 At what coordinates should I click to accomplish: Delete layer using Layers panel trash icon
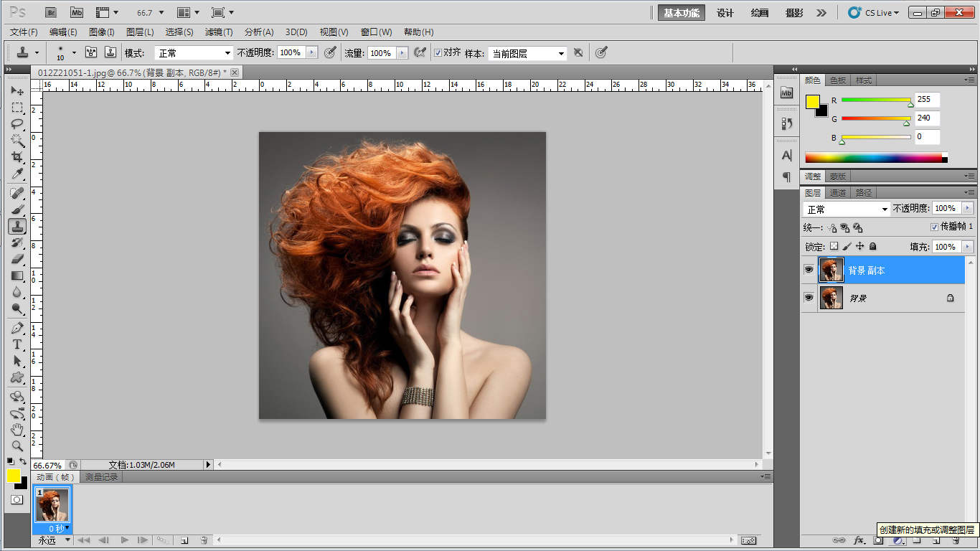[x=956, y=540]
